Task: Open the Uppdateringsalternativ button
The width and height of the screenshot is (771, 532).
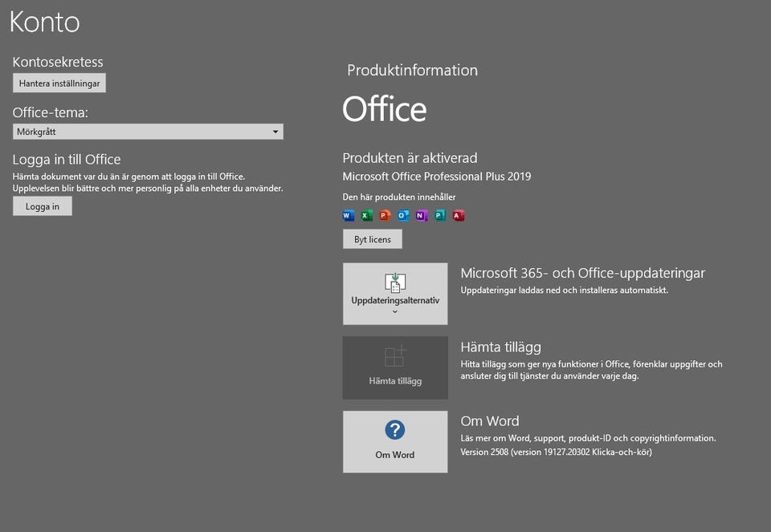Action: tap(395, 294)
